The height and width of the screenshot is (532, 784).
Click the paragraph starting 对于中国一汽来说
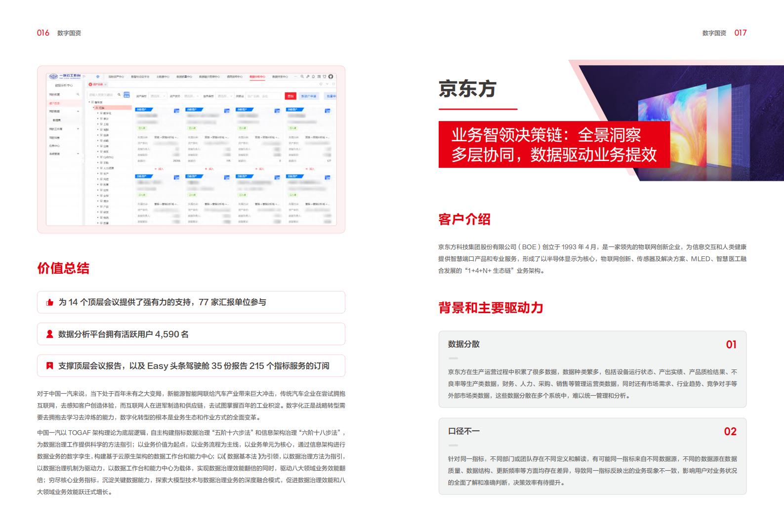point(191,406)
